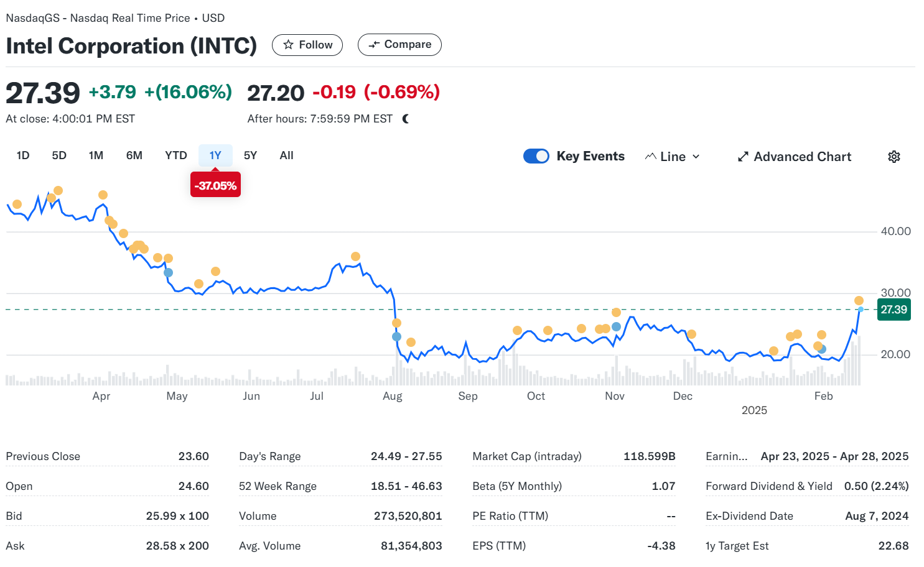Open the Advanced Chart link
This screenshot has height=567, width=924.
(x=795, y=157)
